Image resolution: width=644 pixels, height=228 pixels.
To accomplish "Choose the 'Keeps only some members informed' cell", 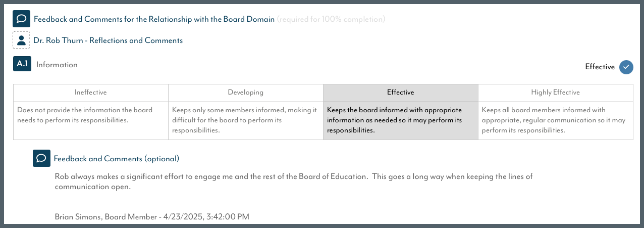I will [x=246, y=120].
